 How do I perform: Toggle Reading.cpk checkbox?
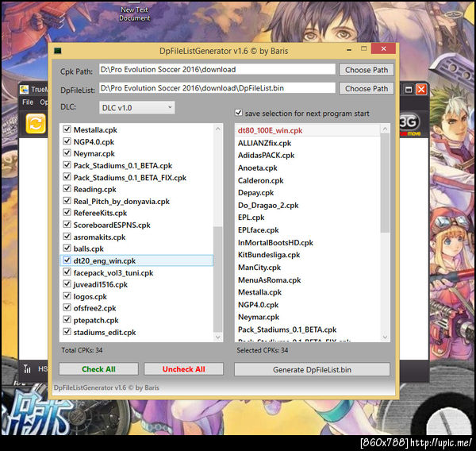coord(67,189)
